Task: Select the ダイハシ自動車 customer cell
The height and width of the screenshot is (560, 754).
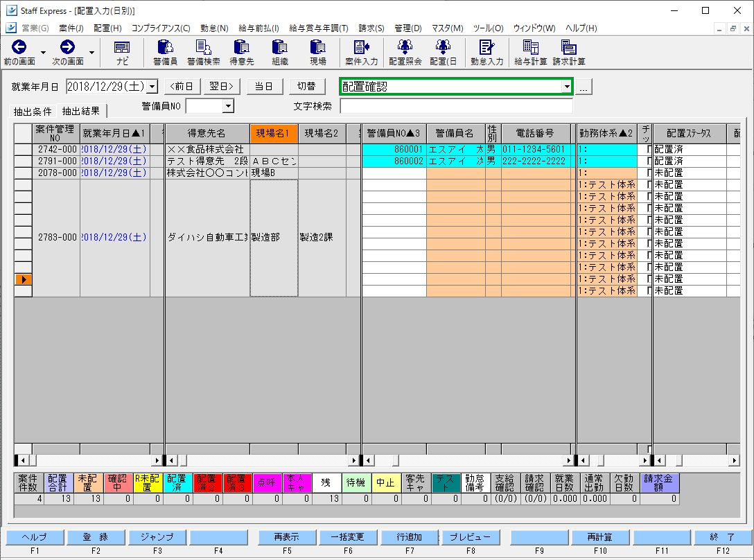Action: pyautogui.click(x=207, y=238)
